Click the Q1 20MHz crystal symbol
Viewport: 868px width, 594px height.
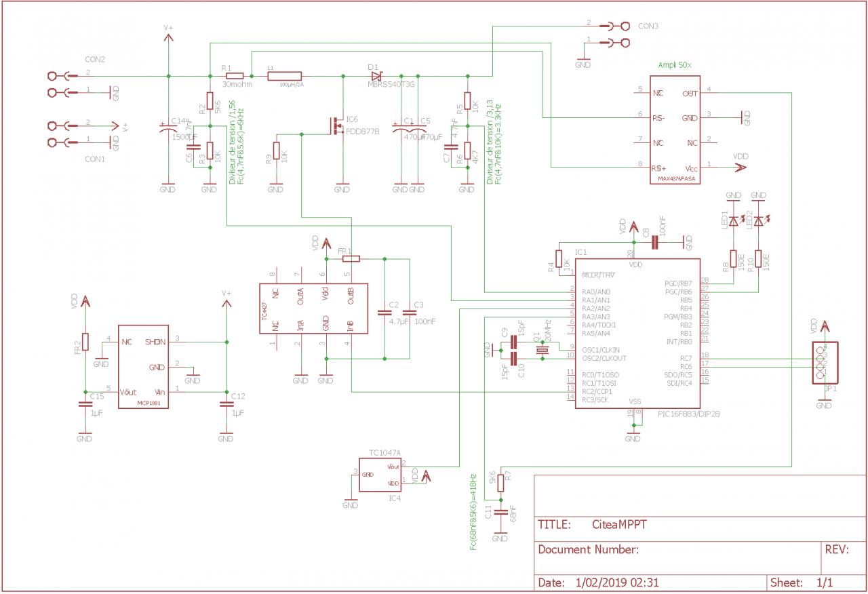click(x=541, y=351)
